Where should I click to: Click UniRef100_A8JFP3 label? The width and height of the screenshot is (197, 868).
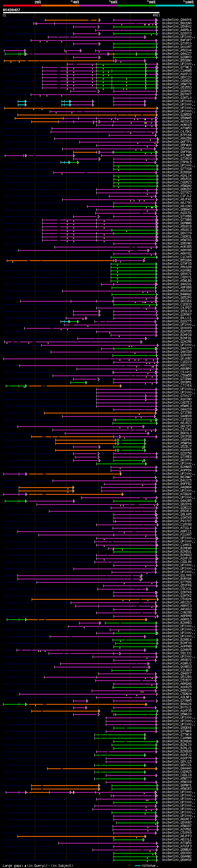pos(177,836)
